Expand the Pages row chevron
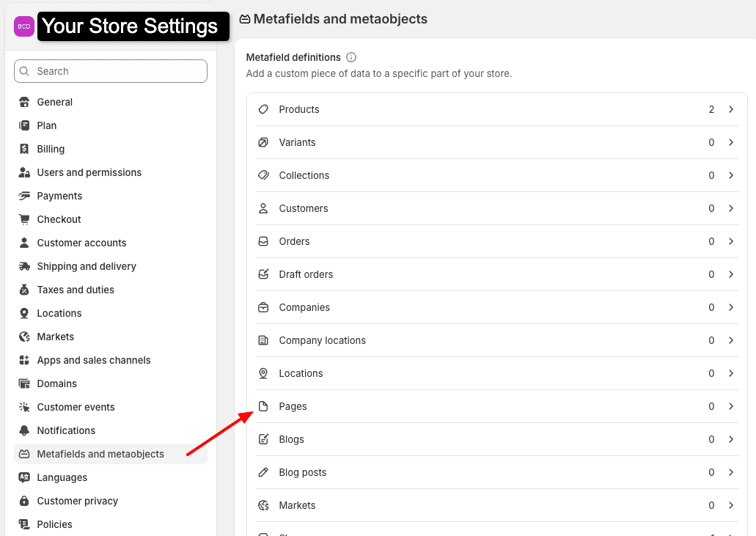This screenshot has height=536, width=756. 731,406
